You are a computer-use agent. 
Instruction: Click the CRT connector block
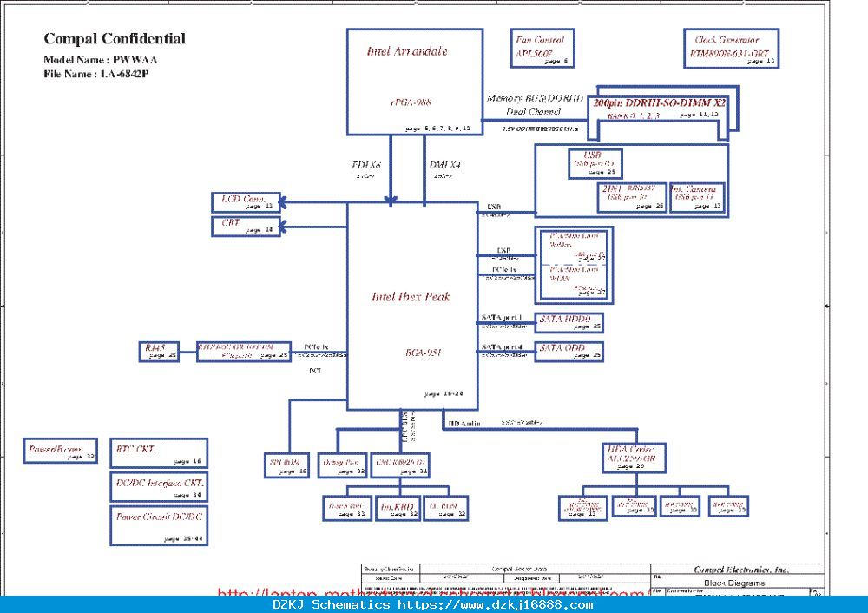246,226
